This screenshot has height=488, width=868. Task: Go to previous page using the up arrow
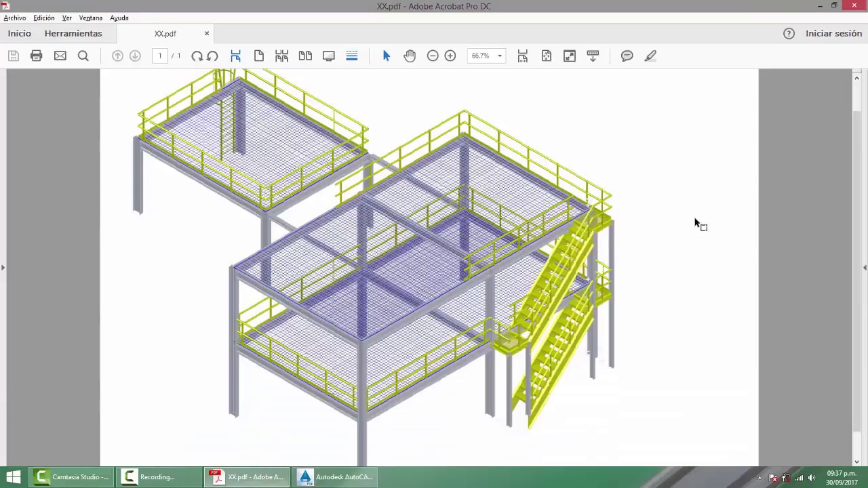[x=117, y=56]
